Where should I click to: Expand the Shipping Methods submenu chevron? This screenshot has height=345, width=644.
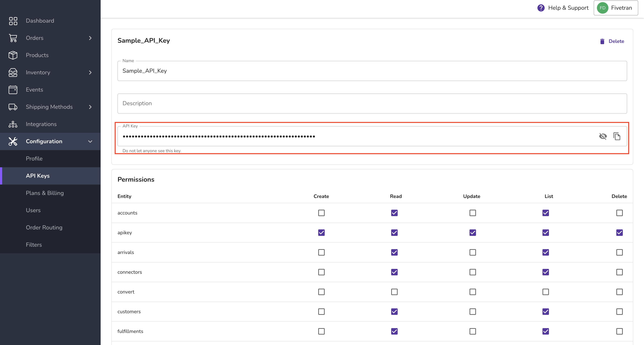click(90, 107)
